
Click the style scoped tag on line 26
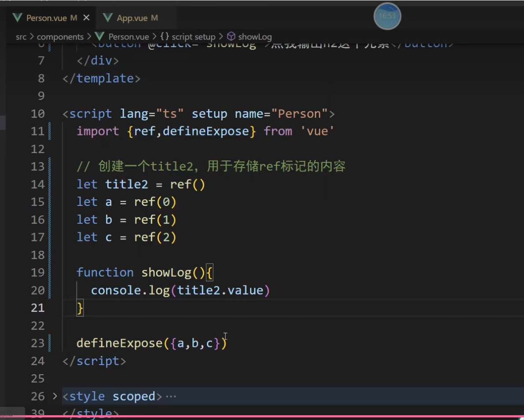click(x=112, y=396)
